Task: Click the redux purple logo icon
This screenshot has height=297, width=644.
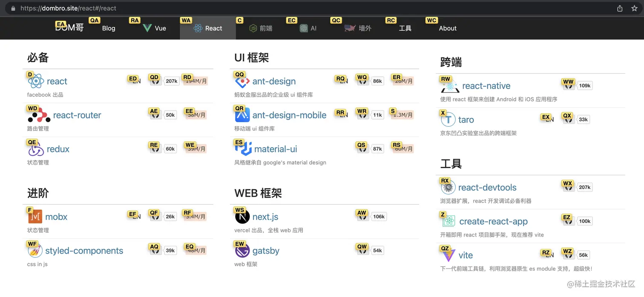Action: click(36, 149)
